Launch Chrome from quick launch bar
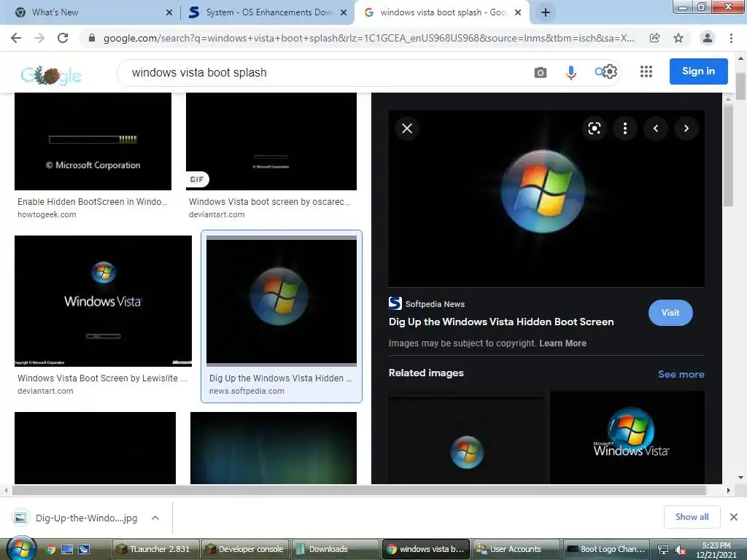This screenshot has width=747, height=560. [50, 549]
